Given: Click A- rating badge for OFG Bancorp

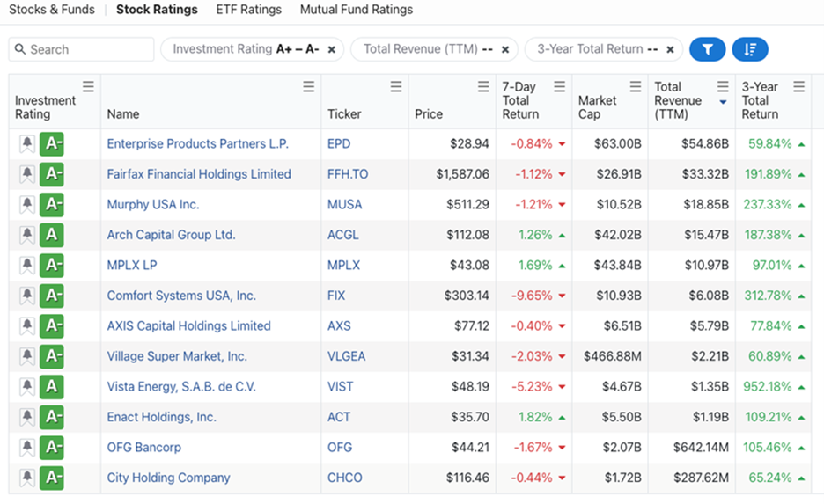Looking at the screenshot, I should 51,448.
